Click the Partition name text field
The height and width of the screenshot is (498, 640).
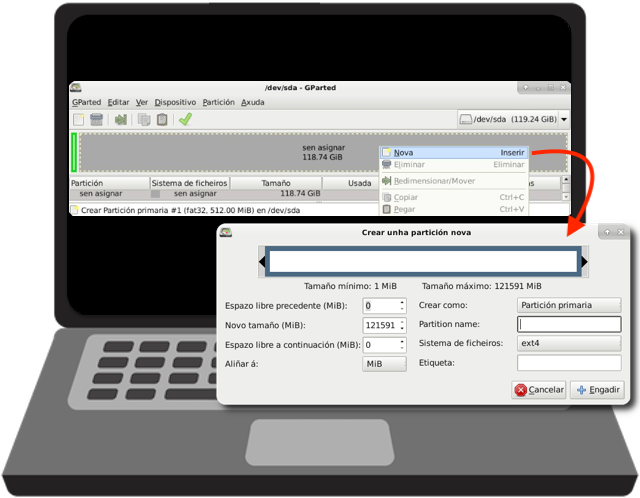[568, 324]
